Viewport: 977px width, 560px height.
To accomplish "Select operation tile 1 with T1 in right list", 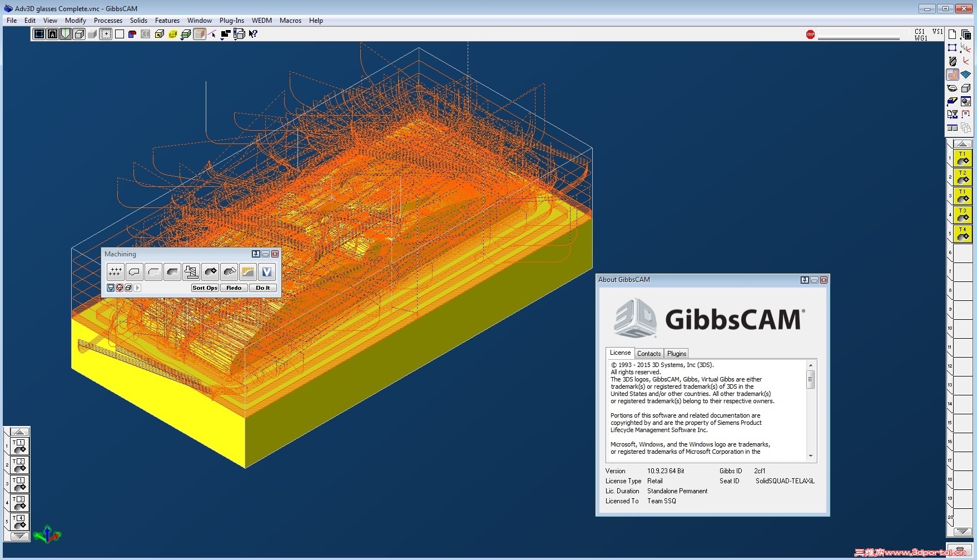I will point(963,158).
